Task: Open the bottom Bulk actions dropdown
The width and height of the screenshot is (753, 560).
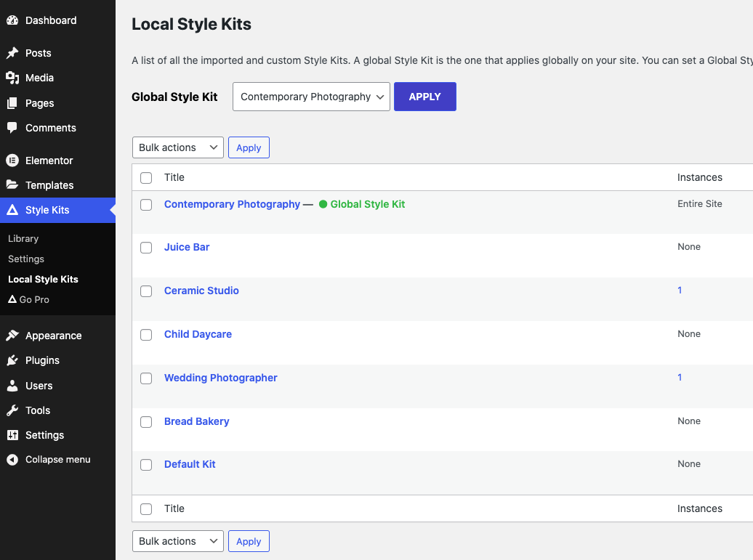Action: pyautogui.click(x=177, y=540)
